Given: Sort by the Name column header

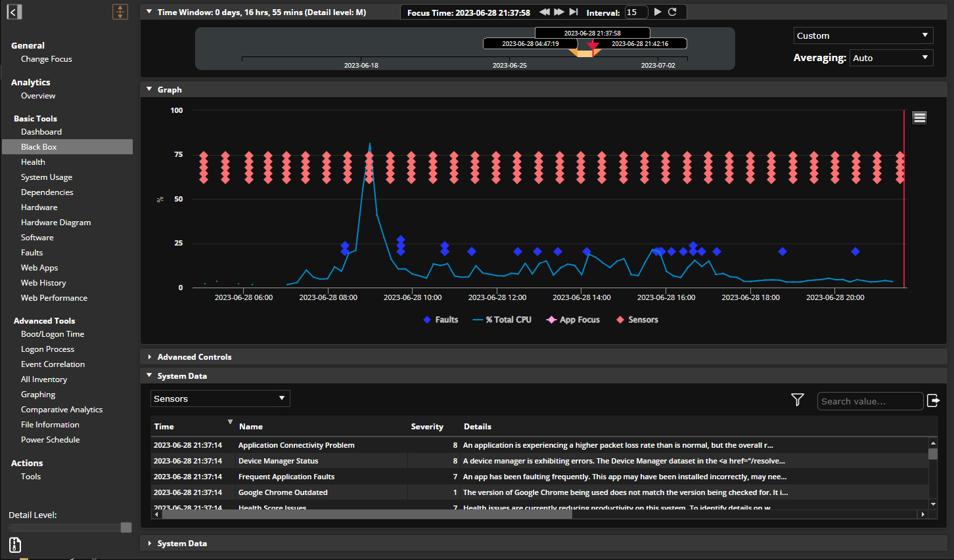Looking at the screenshot, I should tap(251, 427).
